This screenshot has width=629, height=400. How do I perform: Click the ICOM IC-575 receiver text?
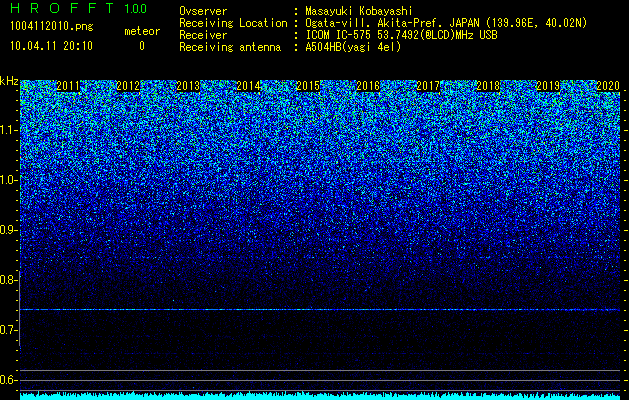[x=401, y=35]
